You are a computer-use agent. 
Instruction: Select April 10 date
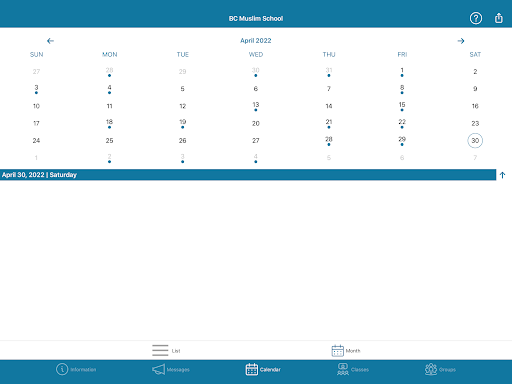coord(36,106)
